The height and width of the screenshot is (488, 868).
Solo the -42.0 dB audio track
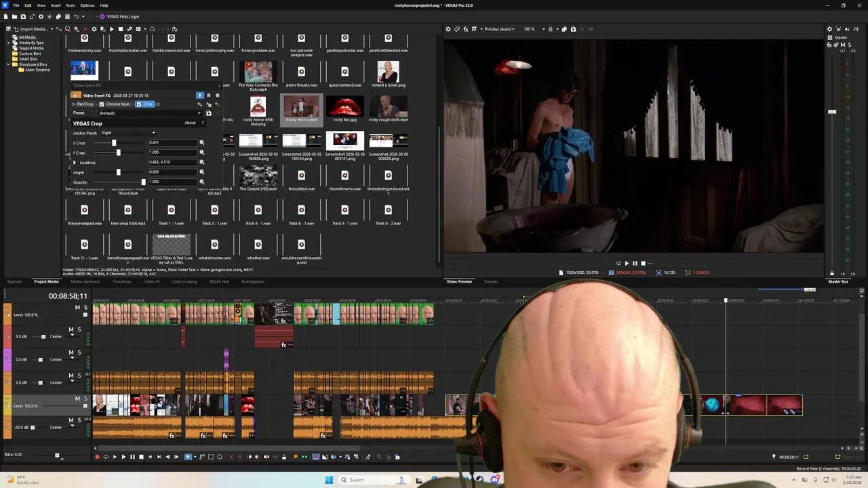79,420
